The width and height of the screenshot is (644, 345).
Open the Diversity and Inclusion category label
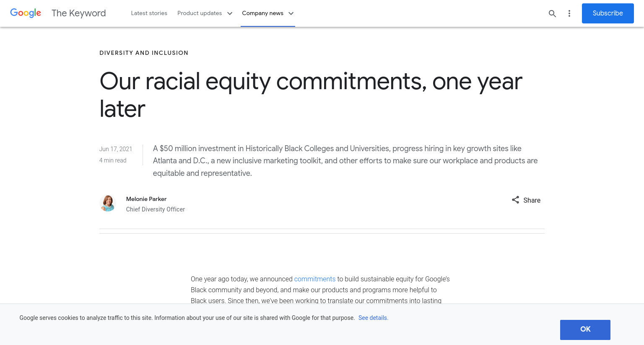pyautogui.click(x=144, y=53)
